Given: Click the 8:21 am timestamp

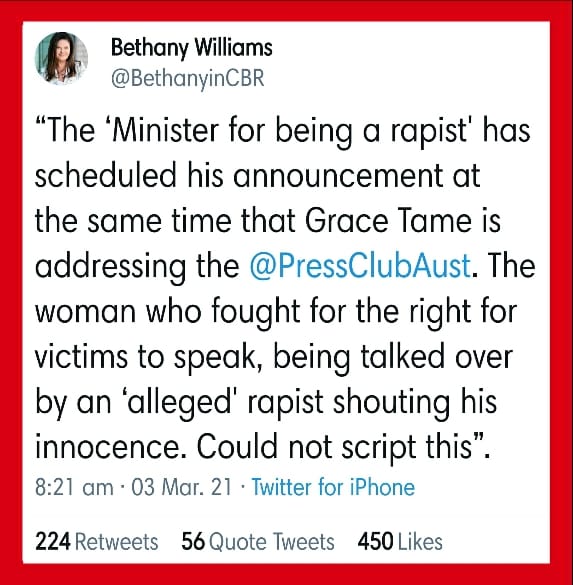Looking at the screenshot, I should pos(74,487).
